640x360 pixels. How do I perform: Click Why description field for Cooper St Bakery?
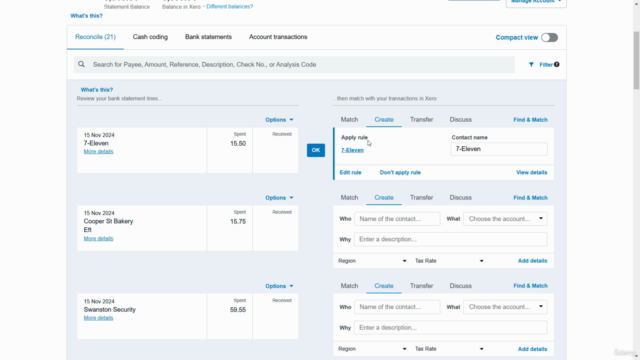pyautogui.click(x=451, y=239)
